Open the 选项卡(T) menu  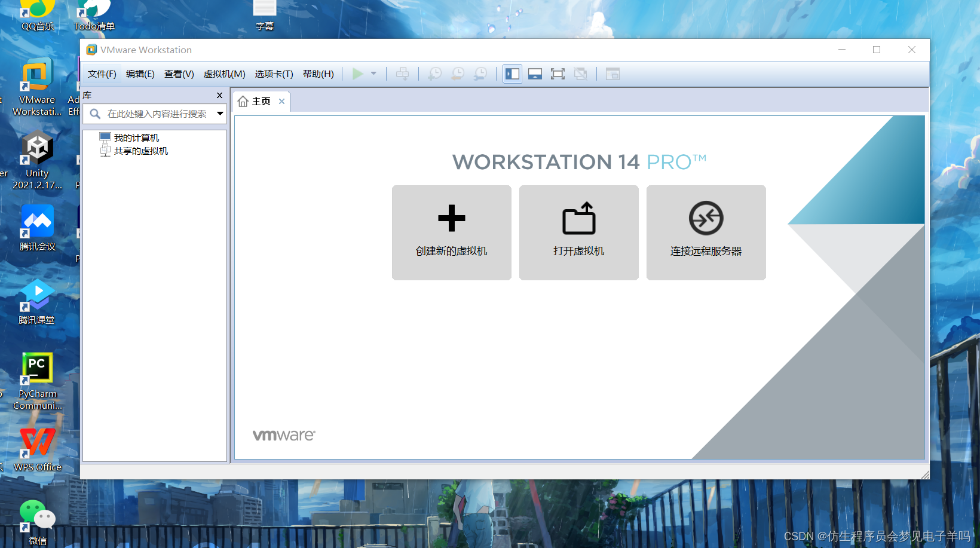(x=274, y=74)
